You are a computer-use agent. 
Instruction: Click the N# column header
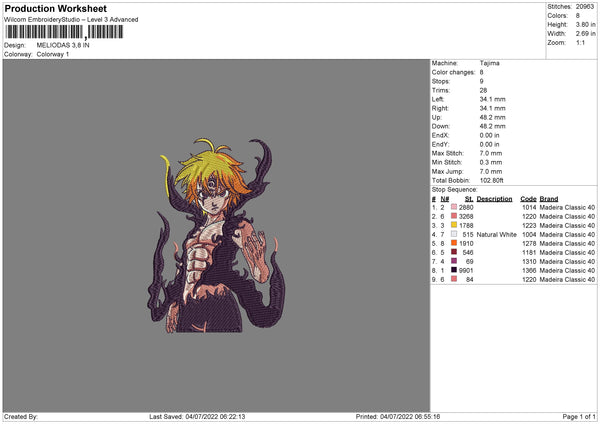[x=445, y=199]
